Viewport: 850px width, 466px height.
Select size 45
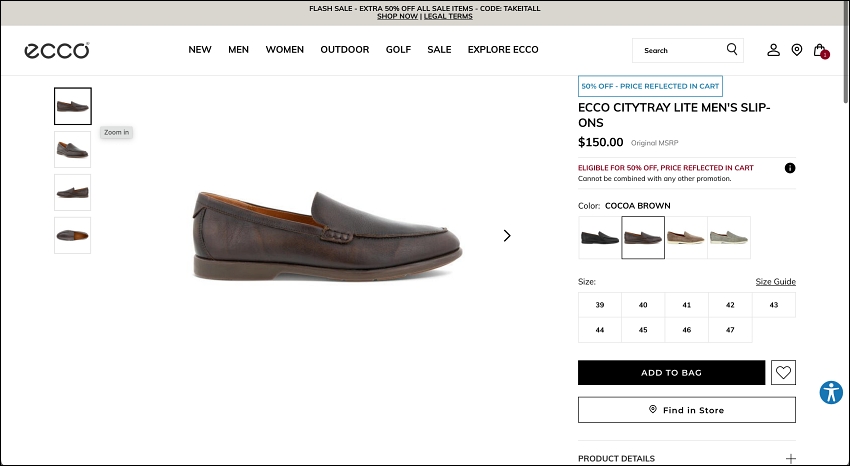[x=643, y=330]
